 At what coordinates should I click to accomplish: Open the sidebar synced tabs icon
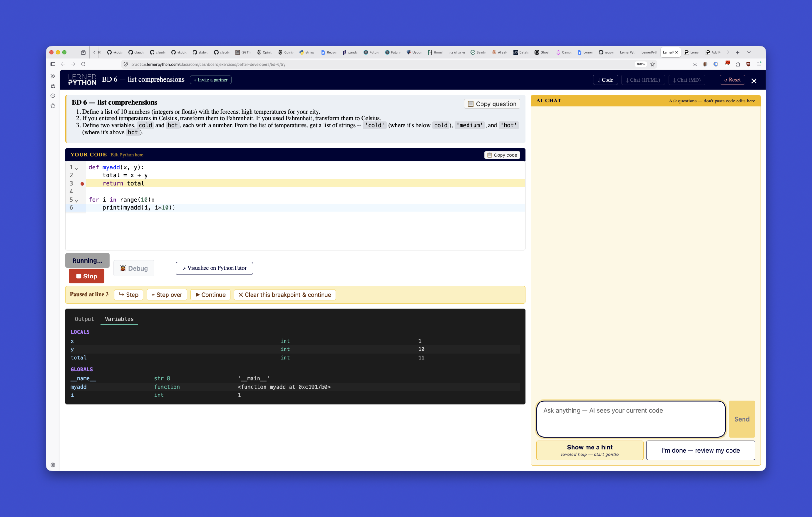(53, 86)
